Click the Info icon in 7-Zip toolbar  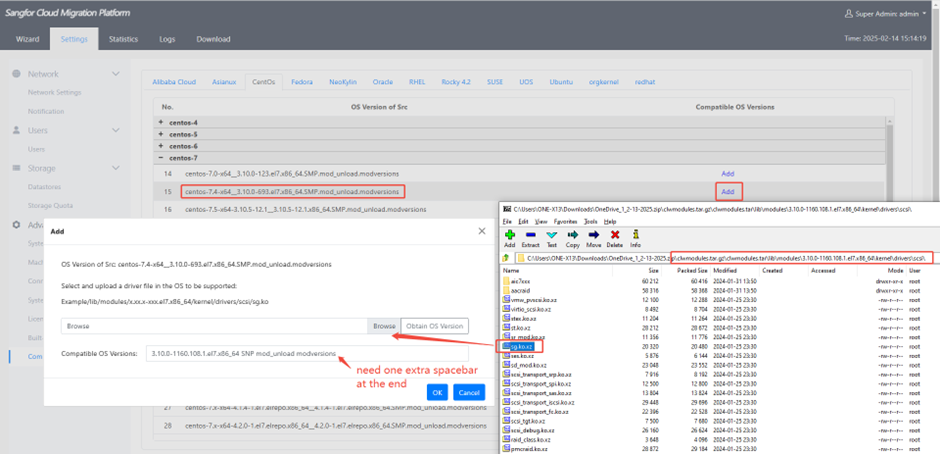[x=635, y=234]
